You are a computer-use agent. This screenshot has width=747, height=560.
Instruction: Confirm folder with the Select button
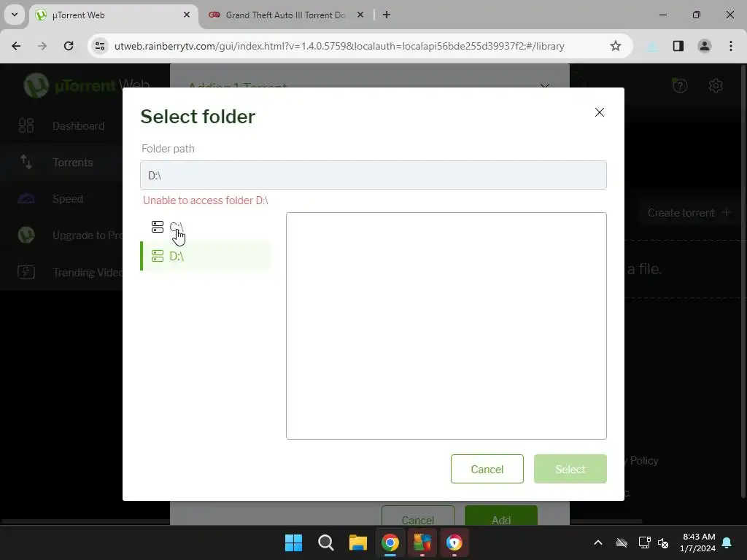pyautogui.click(x=570, y=469)
